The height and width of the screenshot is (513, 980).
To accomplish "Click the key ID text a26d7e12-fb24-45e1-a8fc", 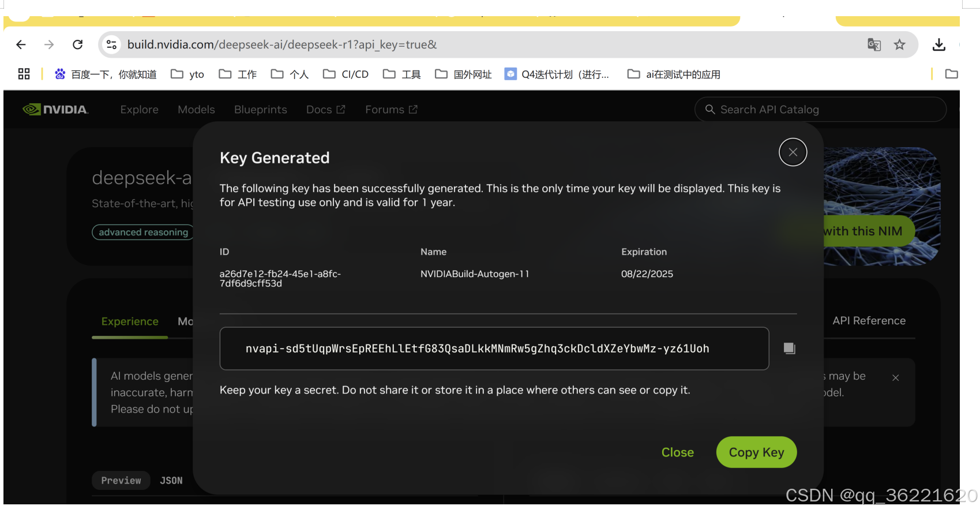I will 280,279.
